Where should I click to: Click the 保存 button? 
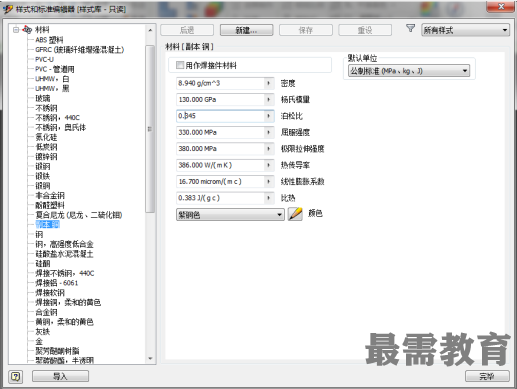(306, 30)
